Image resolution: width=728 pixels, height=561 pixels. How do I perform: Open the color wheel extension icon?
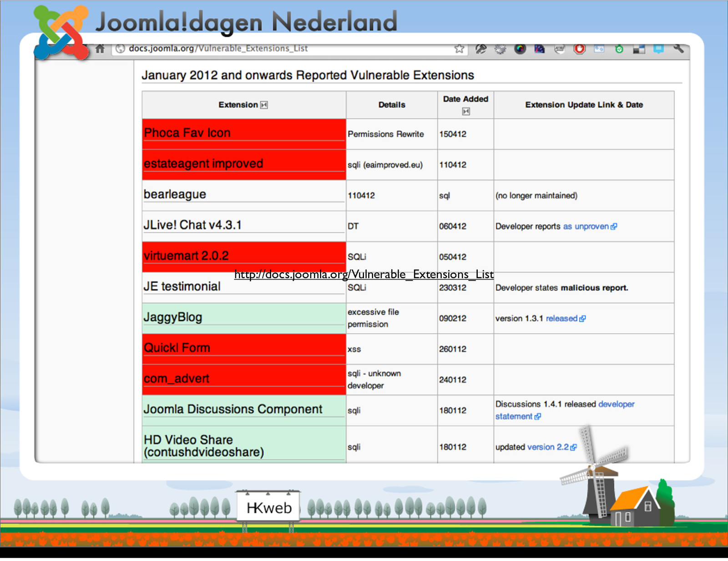[520, 49]
